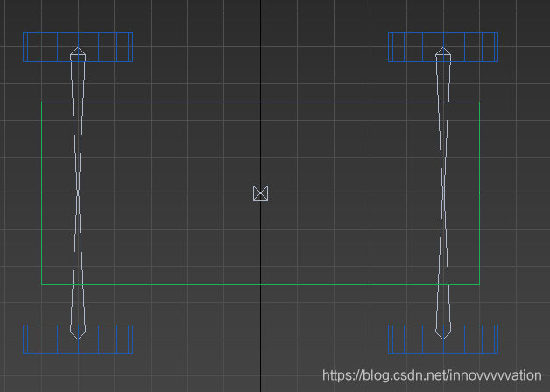This screenshot has height=392, width=550.
Task: Select the bottom-left blue wheel wireframe
Action: tap(78, 339)
